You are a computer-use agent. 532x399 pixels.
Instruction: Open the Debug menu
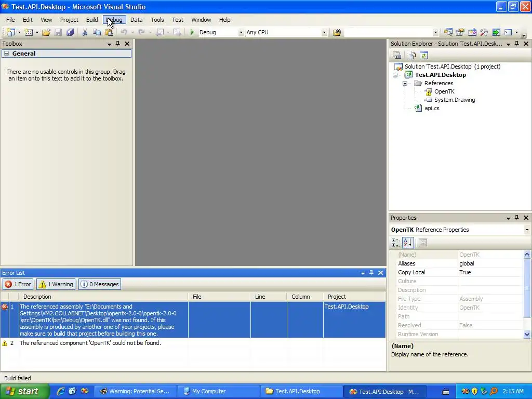coord(115,20)
